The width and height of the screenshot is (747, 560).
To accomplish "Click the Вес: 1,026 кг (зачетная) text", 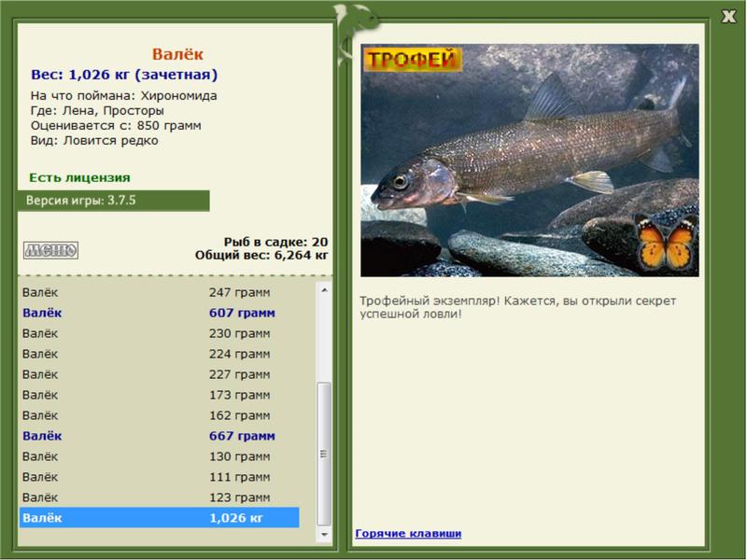I will [124, 75].
